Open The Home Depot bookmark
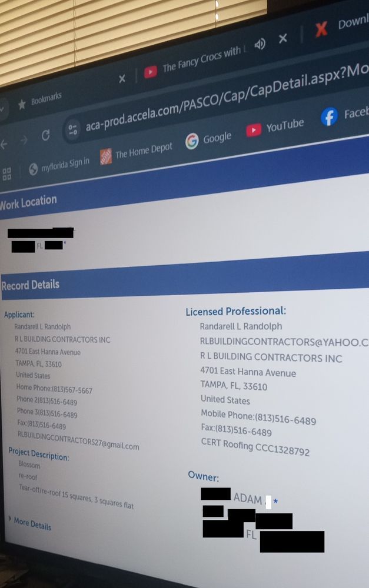Viewport: 369px width, 588px height. coord(137,153)
